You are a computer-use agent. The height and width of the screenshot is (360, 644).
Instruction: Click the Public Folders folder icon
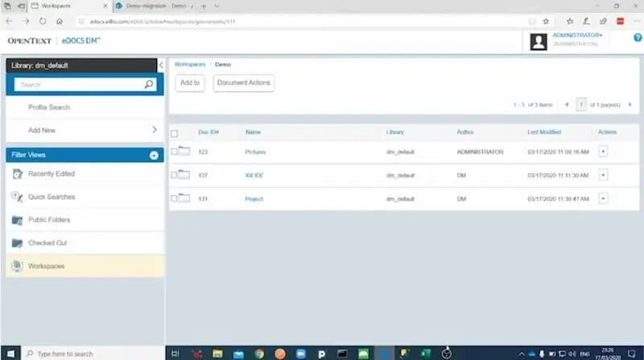pyautogui.click(x=17, y=220)
